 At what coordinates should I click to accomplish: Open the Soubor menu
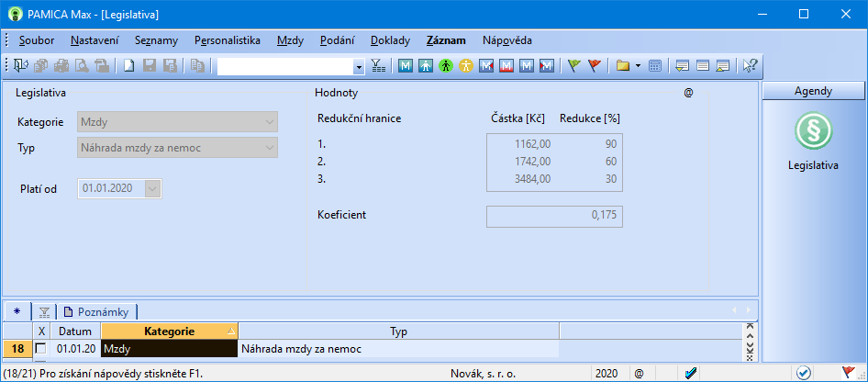(37, 40)
